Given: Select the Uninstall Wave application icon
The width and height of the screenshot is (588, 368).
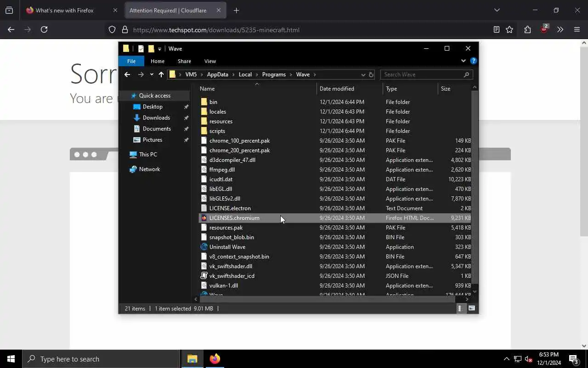Looking at the screenshot, I should [x=204, y=247].
